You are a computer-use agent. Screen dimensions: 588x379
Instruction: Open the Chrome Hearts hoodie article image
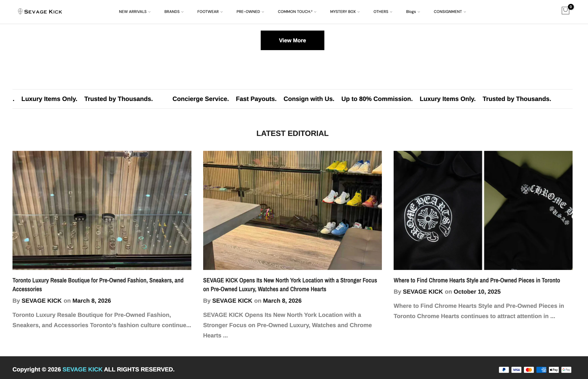pos(483,211)
